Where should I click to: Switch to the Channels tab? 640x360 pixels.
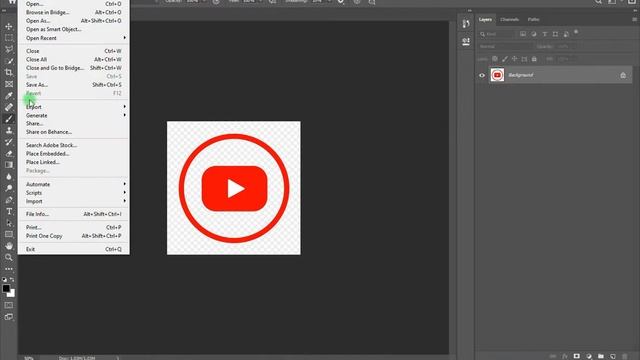click(x=509, y=20)
